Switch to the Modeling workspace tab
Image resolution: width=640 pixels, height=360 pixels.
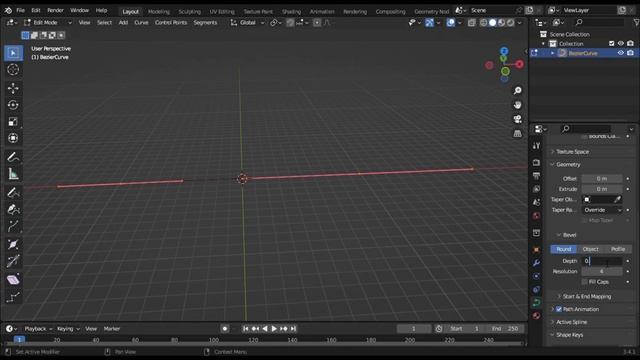(x=158, y=11)
